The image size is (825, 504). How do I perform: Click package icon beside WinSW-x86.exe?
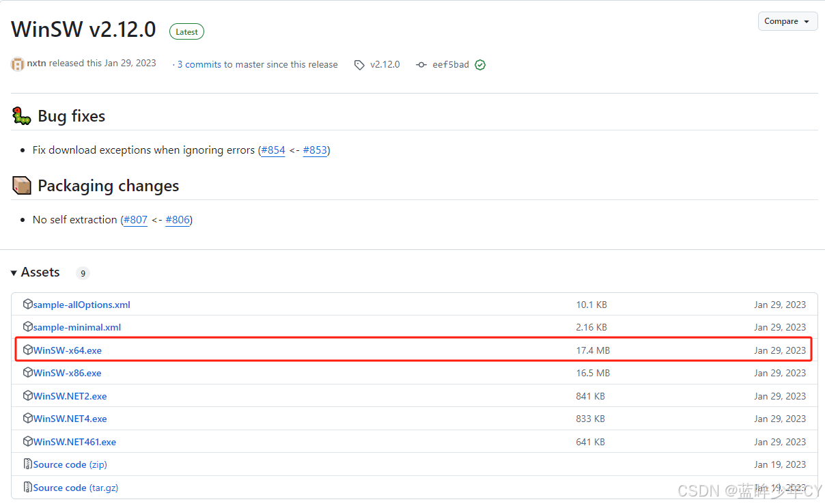pos(28,372)
